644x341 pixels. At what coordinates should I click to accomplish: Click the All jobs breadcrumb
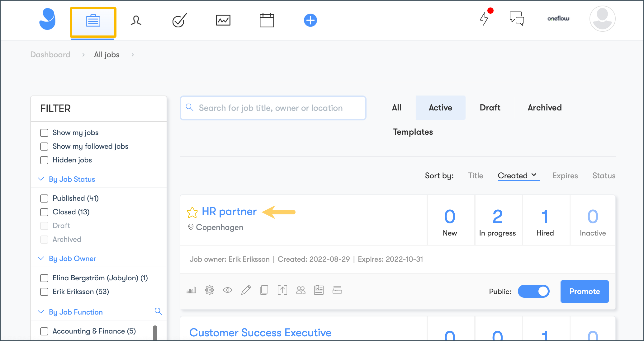click(107, 55)
